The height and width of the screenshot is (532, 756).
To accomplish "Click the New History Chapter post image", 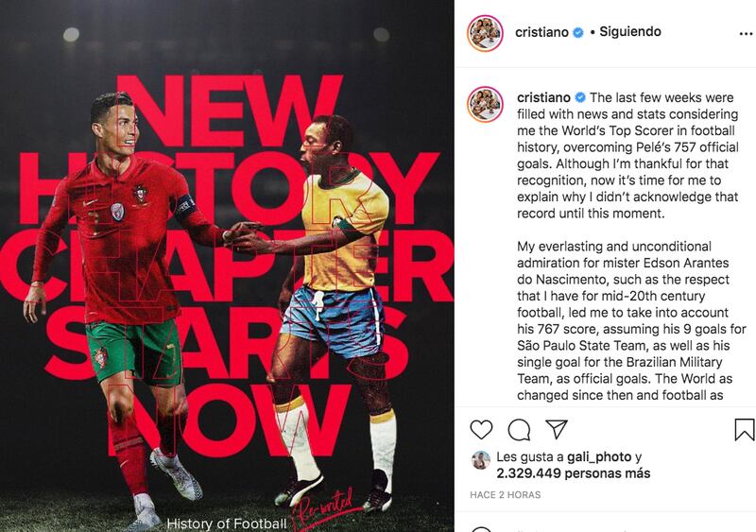I will (x=227, y=266).
